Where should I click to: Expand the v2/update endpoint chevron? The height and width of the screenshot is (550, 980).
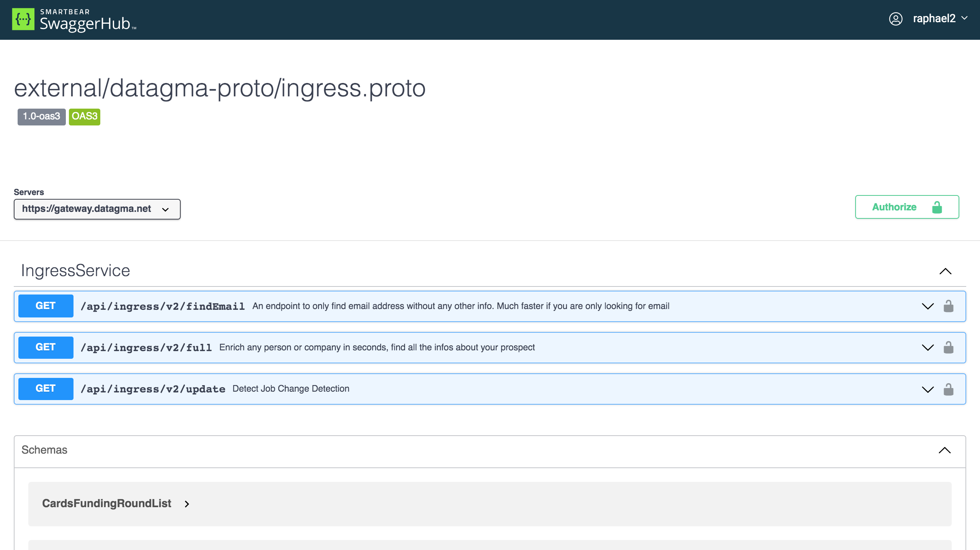(x=928, y=389)
